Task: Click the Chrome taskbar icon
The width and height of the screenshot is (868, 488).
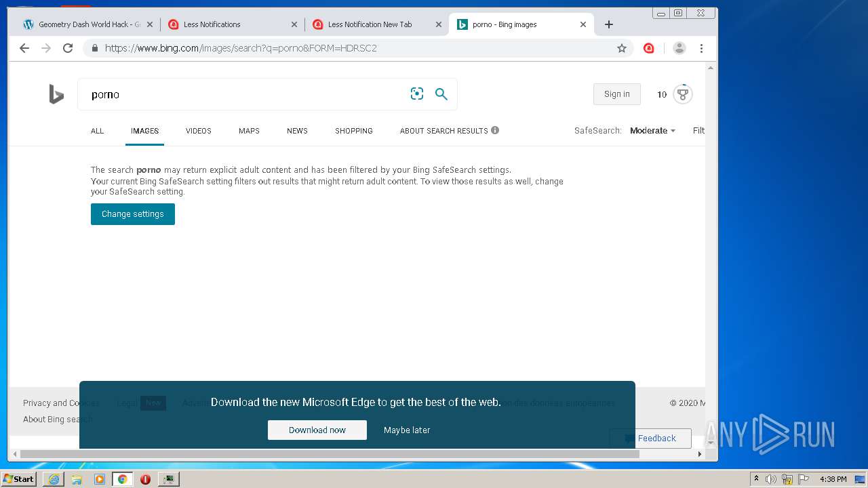Action: pos(123,479)
